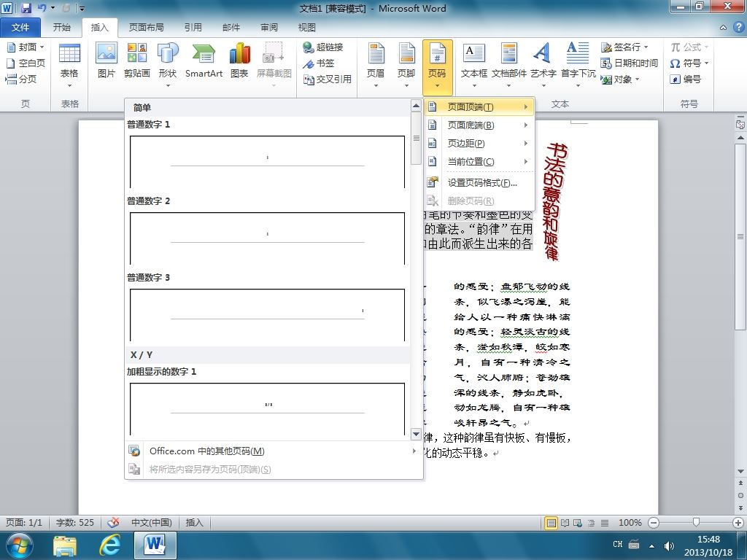This screenshot has width=747, height=560.
Task: Open the 100% zoom level dialog
Action: [630, 522]
